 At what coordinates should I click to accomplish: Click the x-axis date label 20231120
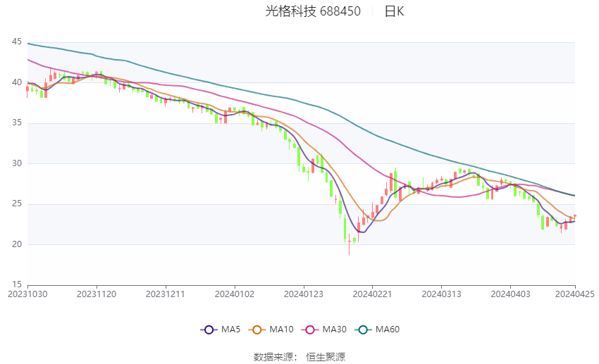click(97, 294)
